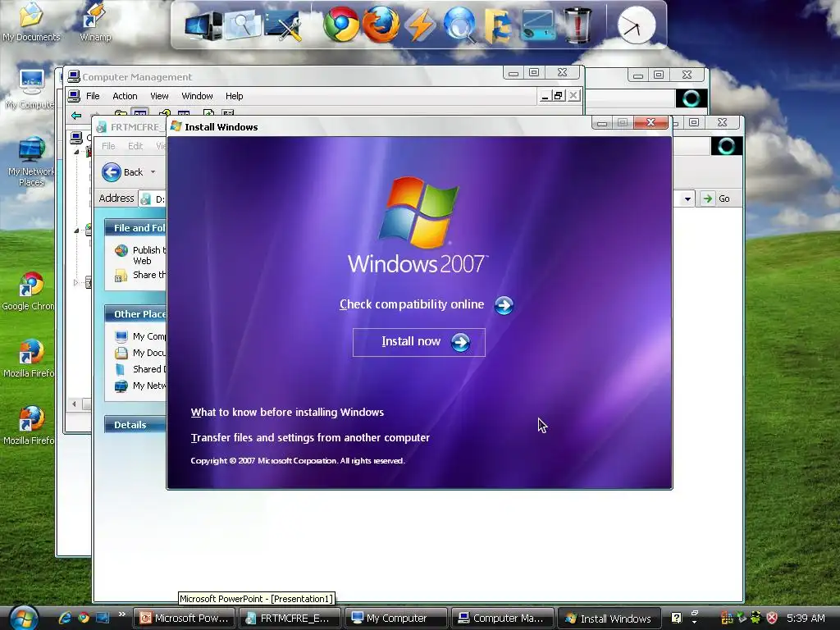
Task: Open Help menu in Computer Management
Action: 234,96
